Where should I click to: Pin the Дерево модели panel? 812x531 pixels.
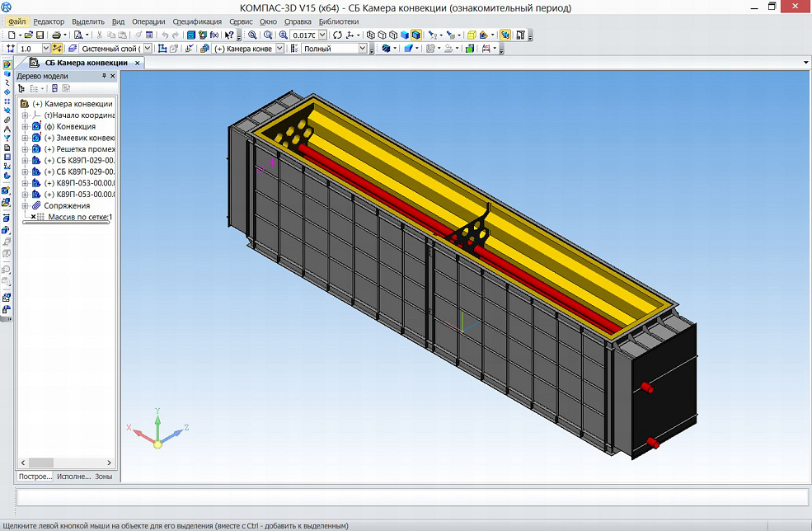tap(104, 76)
